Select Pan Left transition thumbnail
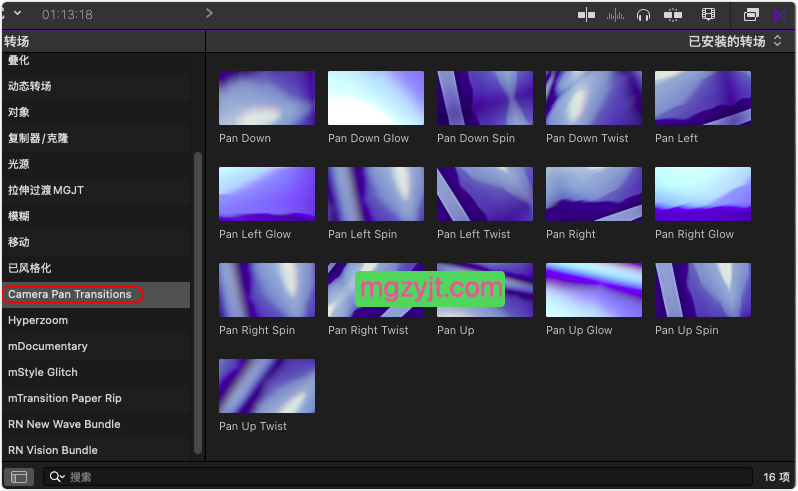 (x=702, y=98)
